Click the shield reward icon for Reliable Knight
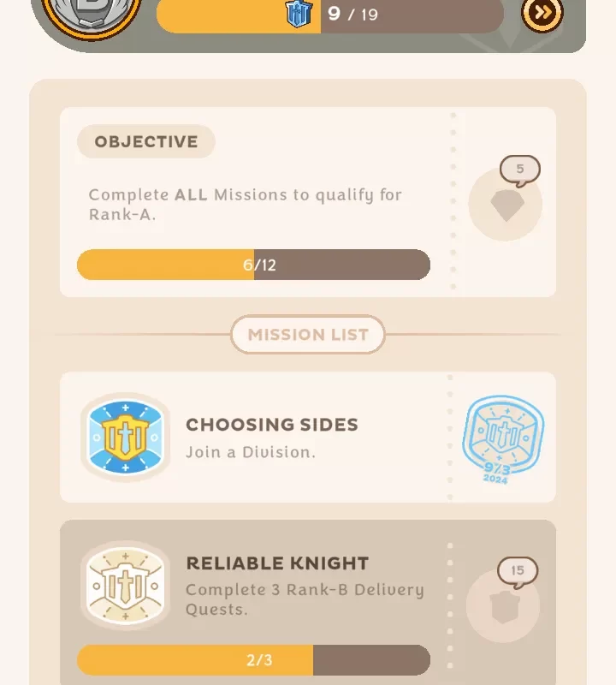616x685 pixels. click(x=503, y=607)
